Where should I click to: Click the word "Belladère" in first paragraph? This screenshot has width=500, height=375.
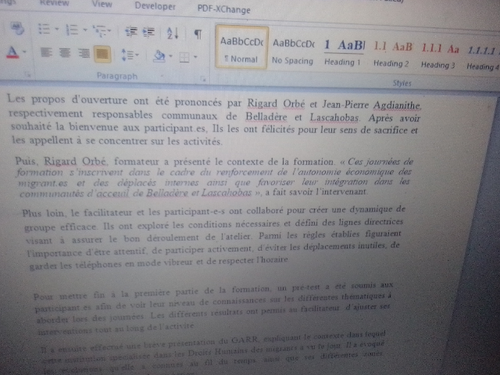pyautogui.click(x=266, y=117)
